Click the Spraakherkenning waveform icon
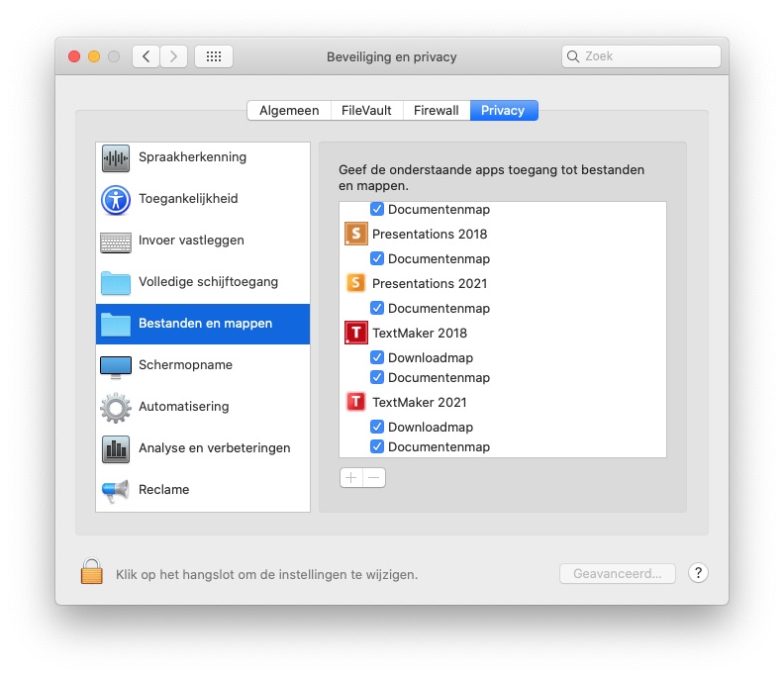 click(116, 157)
